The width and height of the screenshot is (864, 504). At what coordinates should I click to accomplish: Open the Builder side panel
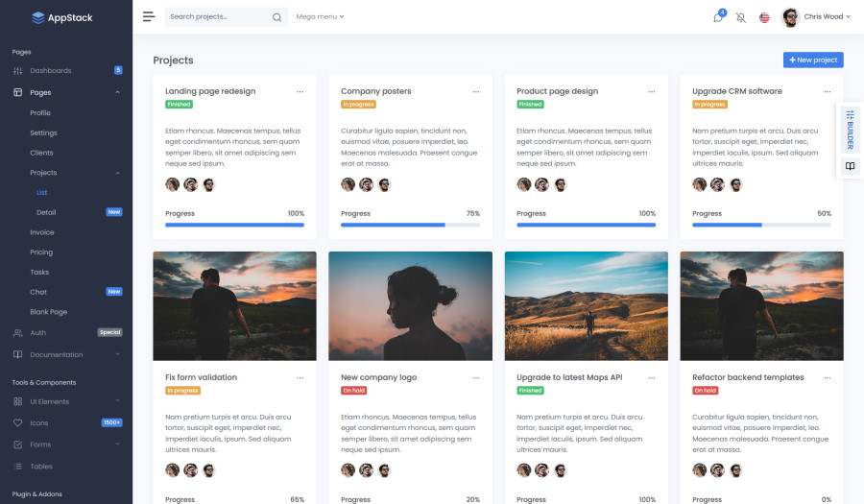point(850,129)
